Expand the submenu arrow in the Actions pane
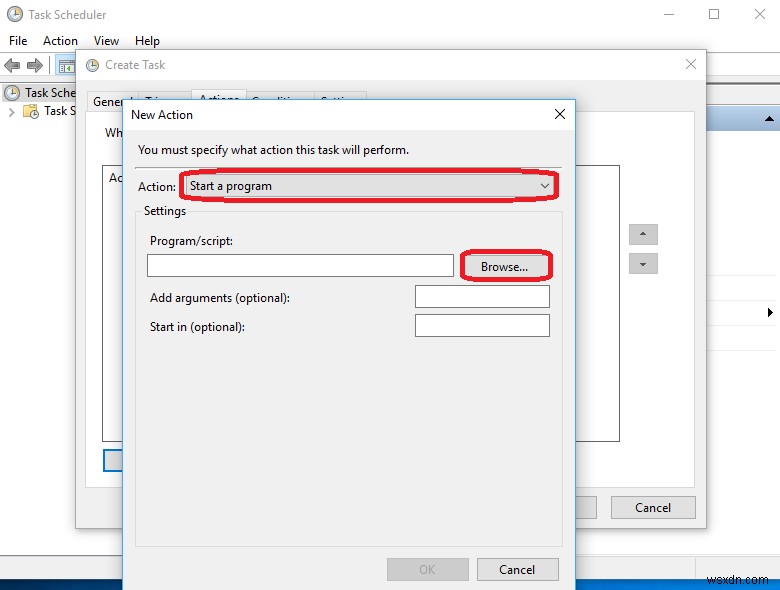Image resolution: width=780 pixels, height=590 pixels. tap(770, 312)
